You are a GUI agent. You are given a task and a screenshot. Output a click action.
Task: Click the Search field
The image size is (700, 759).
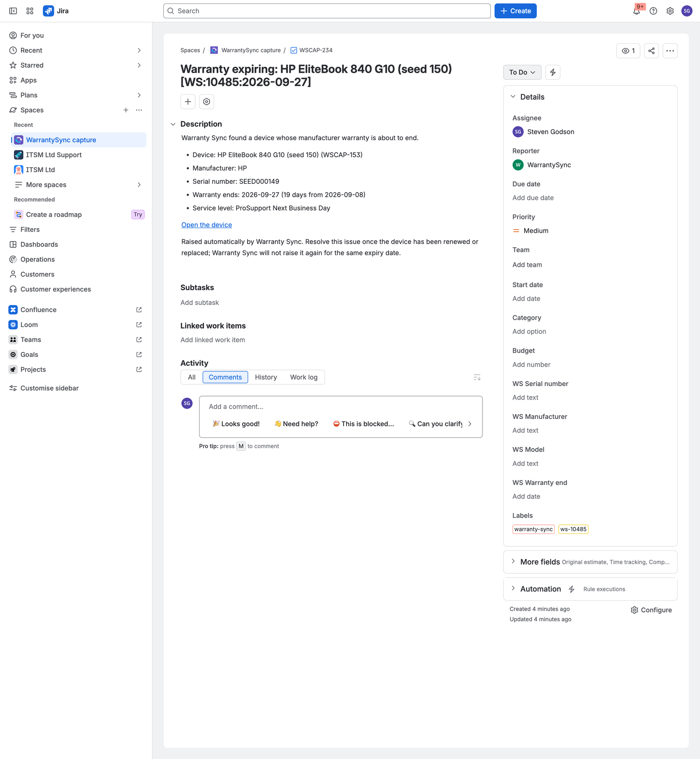coord(327,11)
